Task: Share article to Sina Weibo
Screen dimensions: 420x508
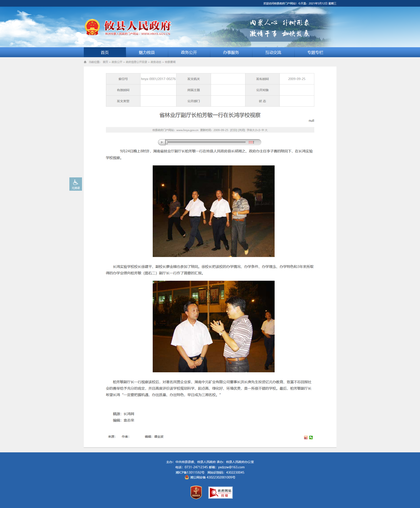Action: 306,437
